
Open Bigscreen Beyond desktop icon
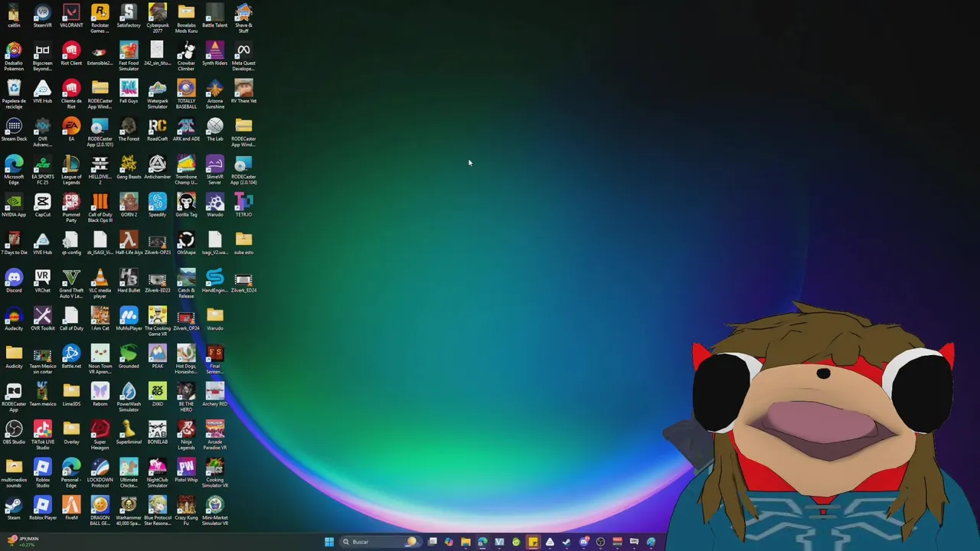click(x=42, y=57)
